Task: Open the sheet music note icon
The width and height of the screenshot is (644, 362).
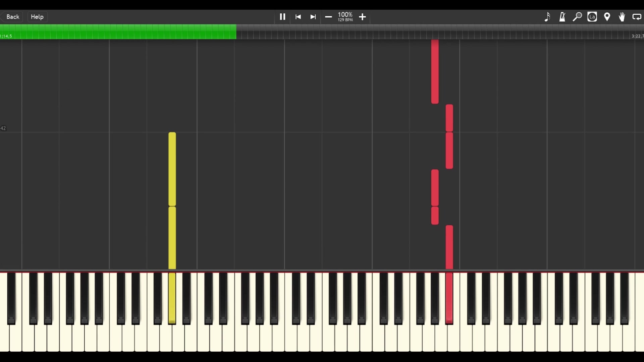Action: (x=547, y=17)
